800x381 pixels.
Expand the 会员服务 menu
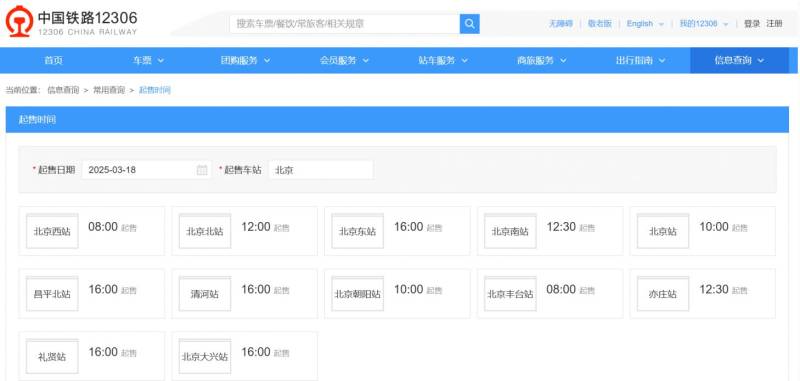[x=344, y=60]
